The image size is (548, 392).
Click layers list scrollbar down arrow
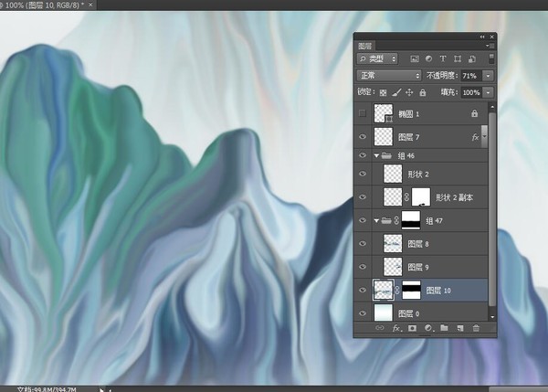(x=492, y=317)
